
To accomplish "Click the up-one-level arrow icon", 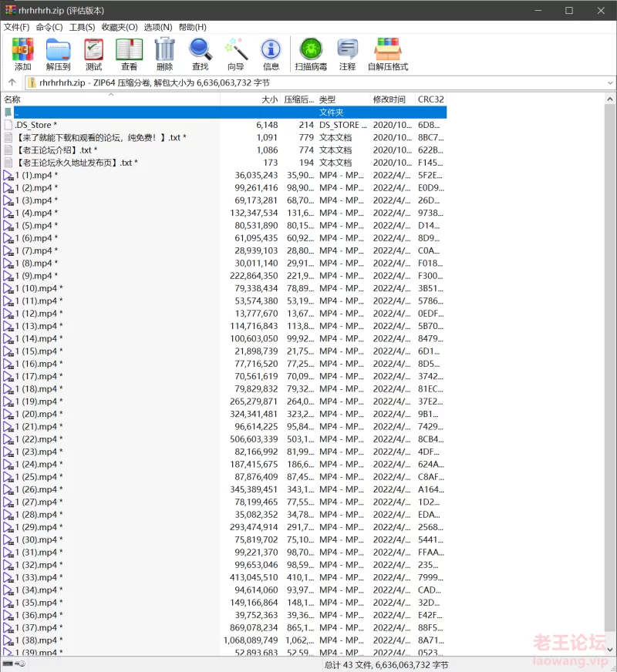I will [12, 82].
